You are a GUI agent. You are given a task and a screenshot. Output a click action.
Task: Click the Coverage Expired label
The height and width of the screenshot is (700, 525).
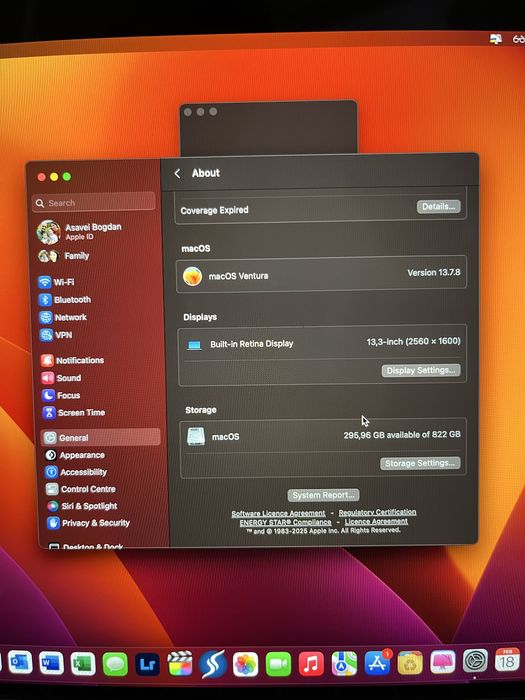click(214, 210)
